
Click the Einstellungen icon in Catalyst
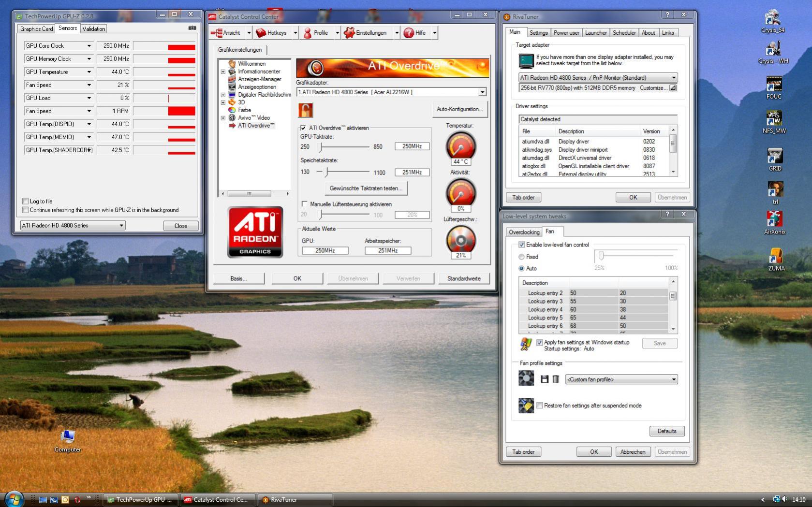pos(349,33)
